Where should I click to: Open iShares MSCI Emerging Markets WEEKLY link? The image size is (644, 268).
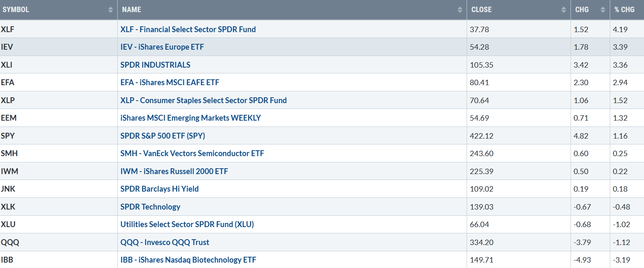190,118
